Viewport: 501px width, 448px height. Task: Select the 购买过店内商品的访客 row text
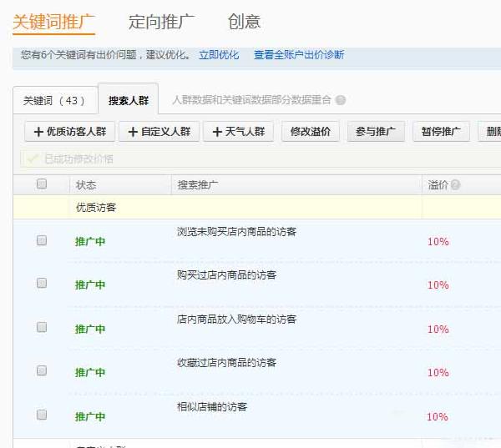(x=227, y=275)
